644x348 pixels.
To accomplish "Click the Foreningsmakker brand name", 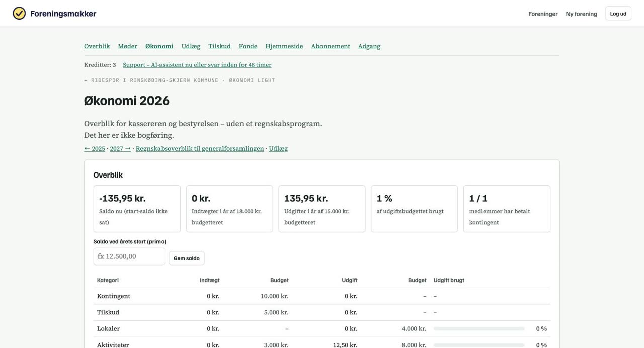I will (63, 14).
